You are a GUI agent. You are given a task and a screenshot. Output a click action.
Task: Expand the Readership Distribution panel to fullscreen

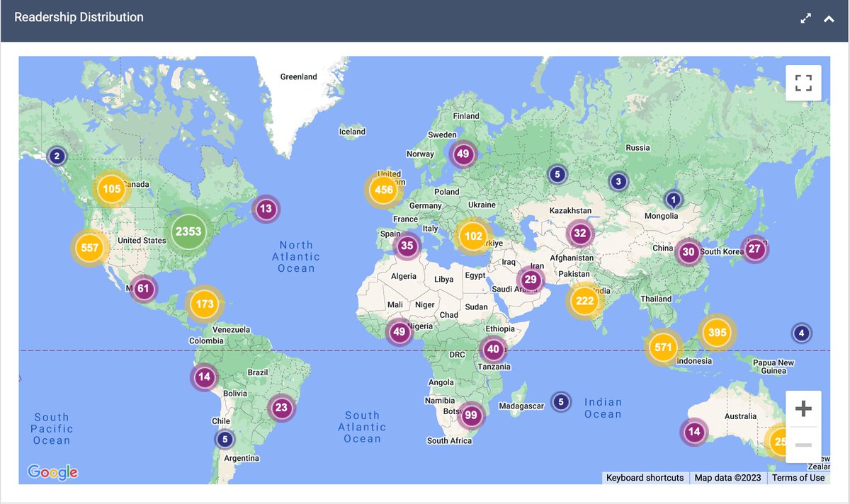coord(805,19)
